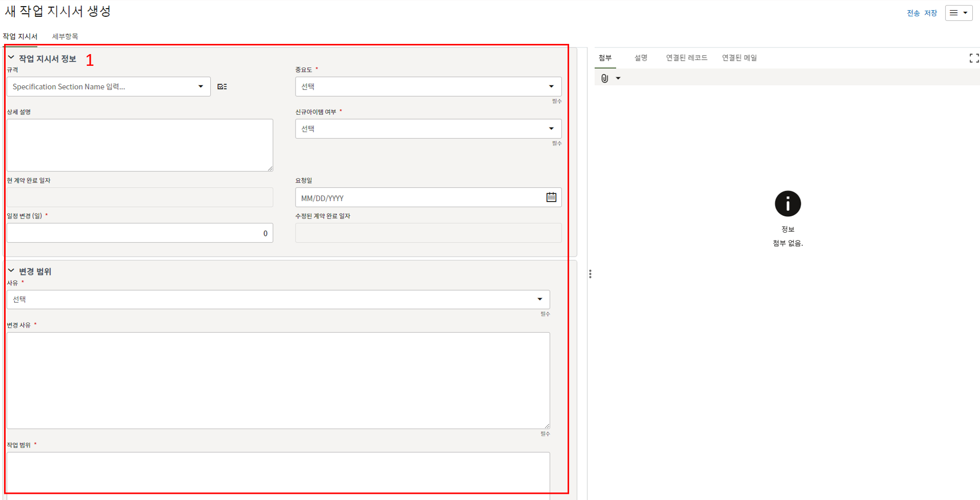
Task: Open the 설명 tab
Action: [641, 58]
